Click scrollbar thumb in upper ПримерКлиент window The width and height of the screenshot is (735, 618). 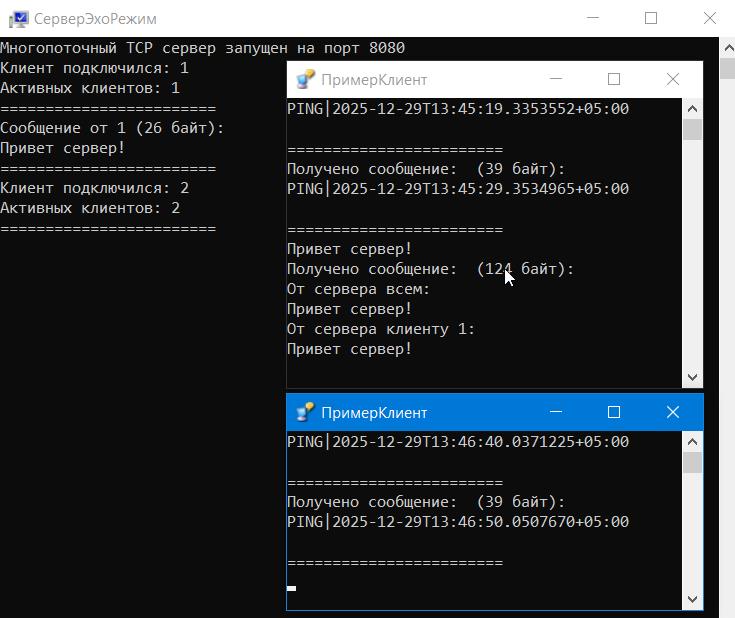click(692, 130)
